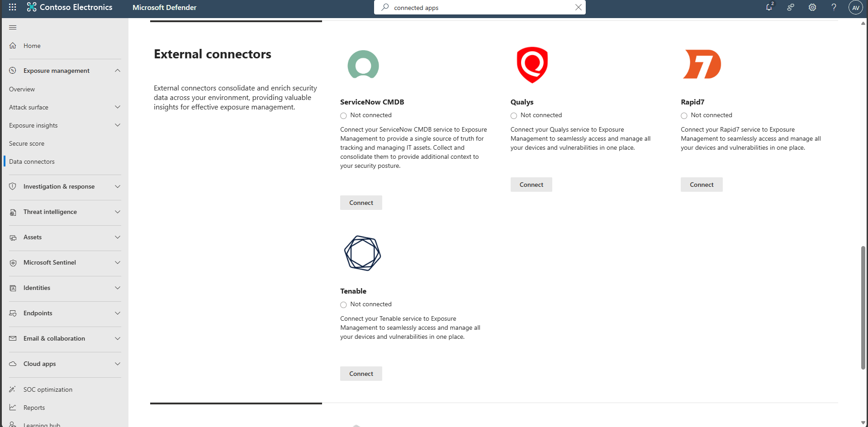
Task: Open the Exposure insights menu item
Action: (33, 125)
